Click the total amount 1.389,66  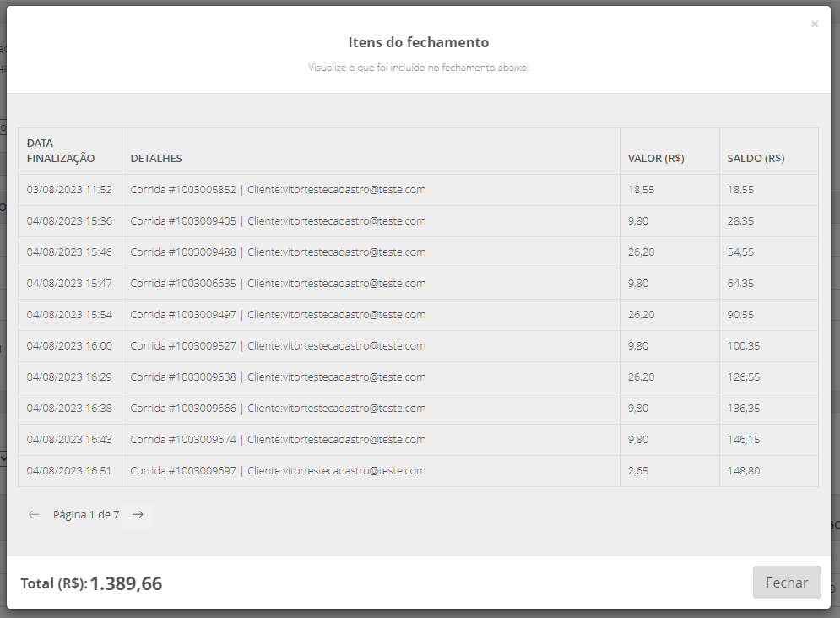click(126, 583)
